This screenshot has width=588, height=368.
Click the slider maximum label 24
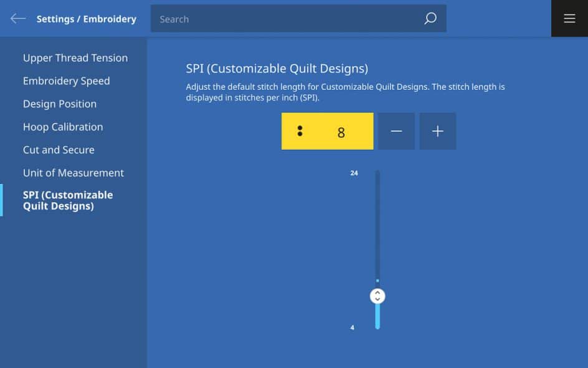coord(354,173)
